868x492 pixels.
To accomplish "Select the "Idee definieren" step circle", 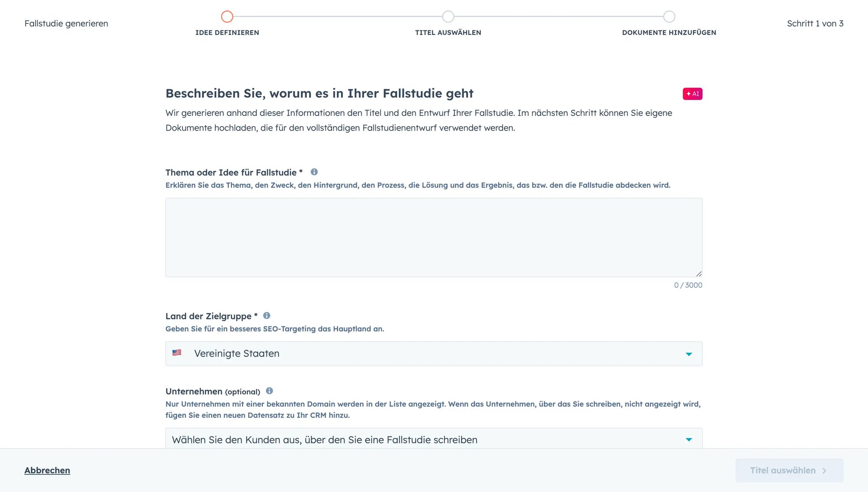I will tap(227, 16).
